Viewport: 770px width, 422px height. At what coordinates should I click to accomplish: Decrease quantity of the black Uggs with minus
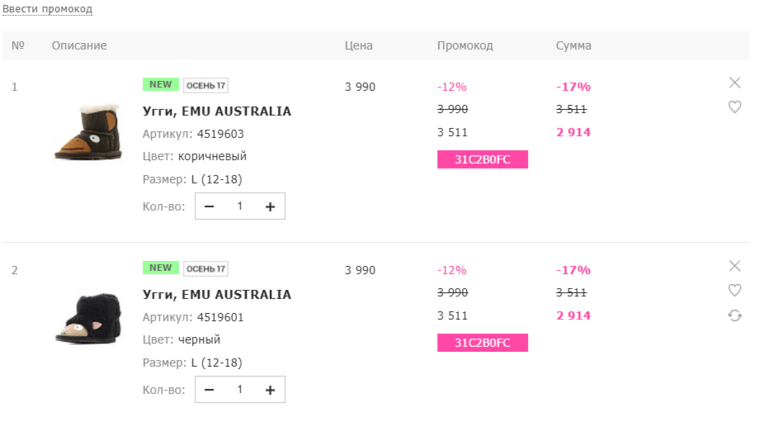click(209, 390)
